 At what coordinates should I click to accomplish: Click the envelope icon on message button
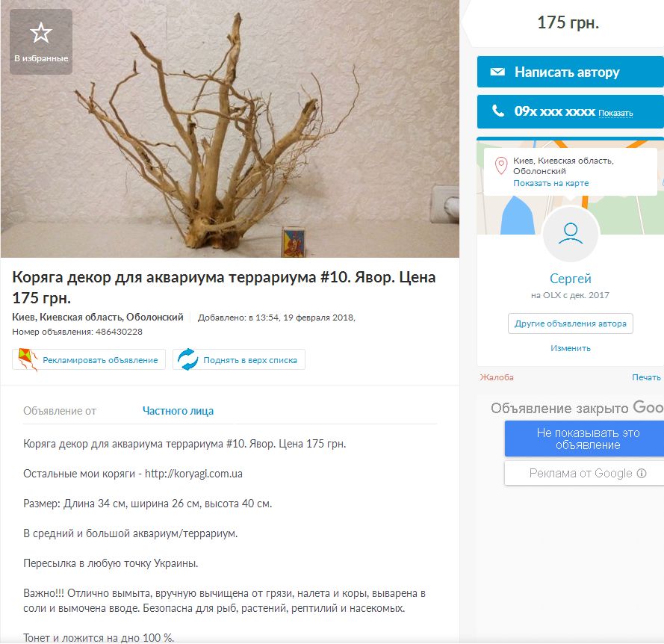point(497,72)
